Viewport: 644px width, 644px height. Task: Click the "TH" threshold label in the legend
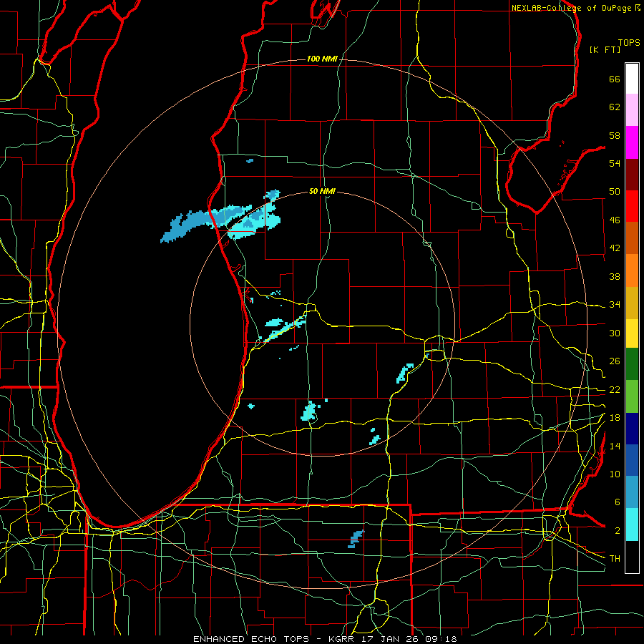[x=615, y=559]
